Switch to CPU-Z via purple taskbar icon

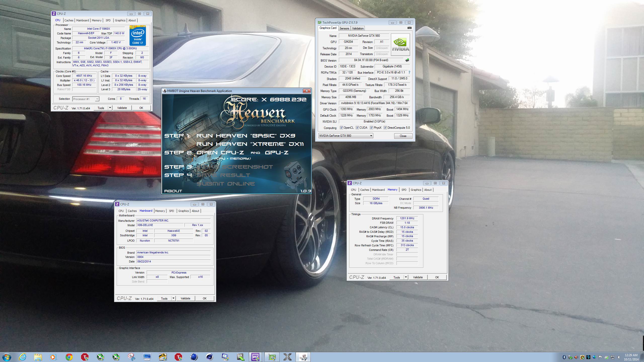tap(256, 357)
